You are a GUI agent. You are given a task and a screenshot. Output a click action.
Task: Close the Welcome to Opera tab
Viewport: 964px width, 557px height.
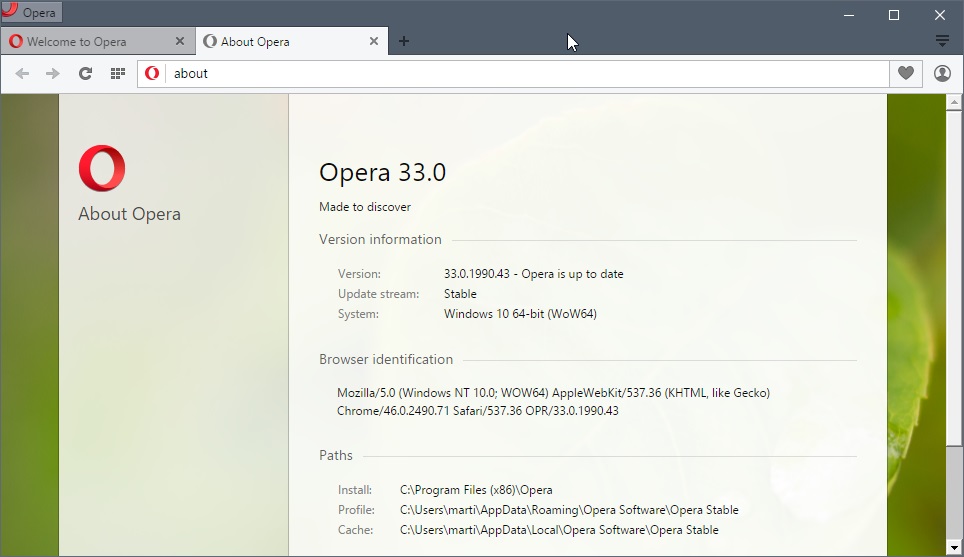[180, 41]
